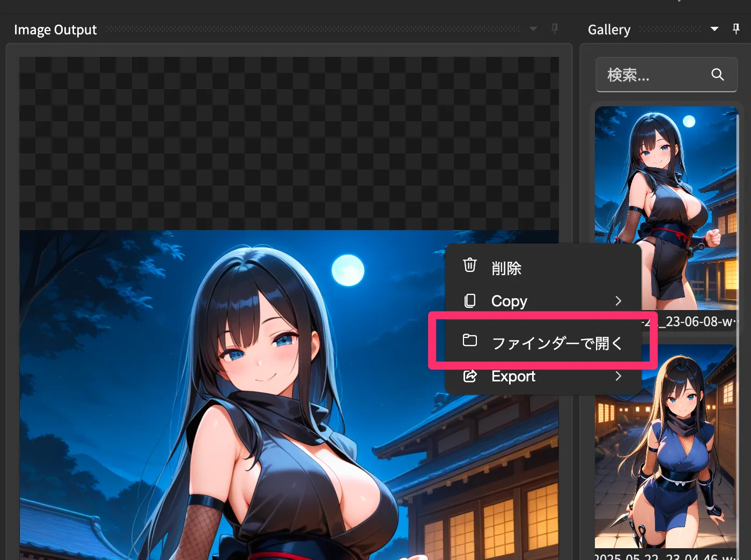Choose Copy in the context menu
Viewport: 751px width, 560px height.
[x=543, y=301]
